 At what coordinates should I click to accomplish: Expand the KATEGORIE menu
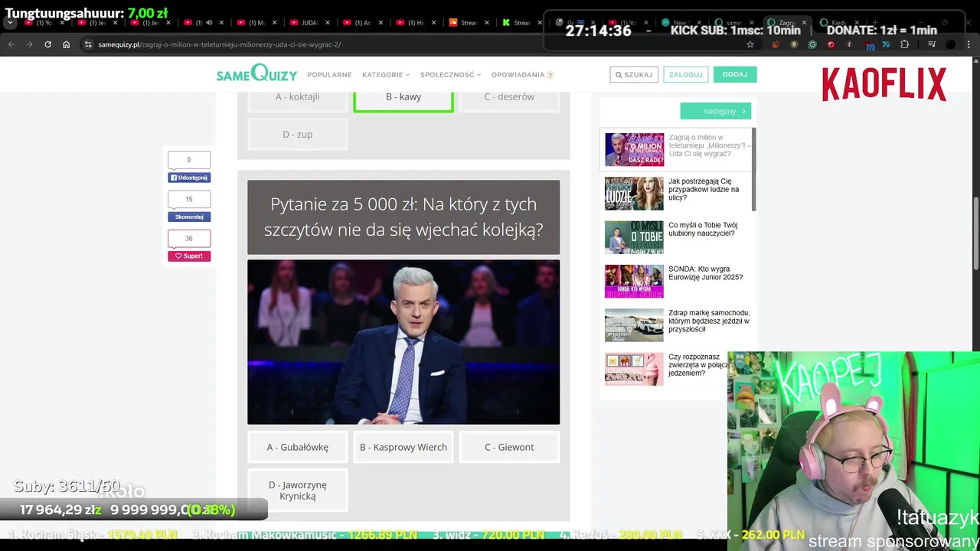pyautogui.click(x=386, y=75)
